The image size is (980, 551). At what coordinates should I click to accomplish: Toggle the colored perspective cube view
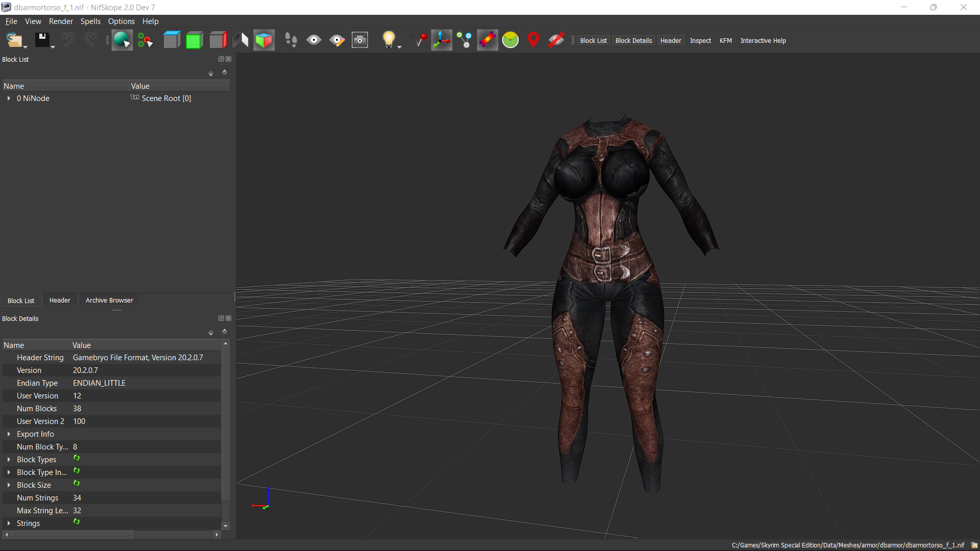coord(264,40)
